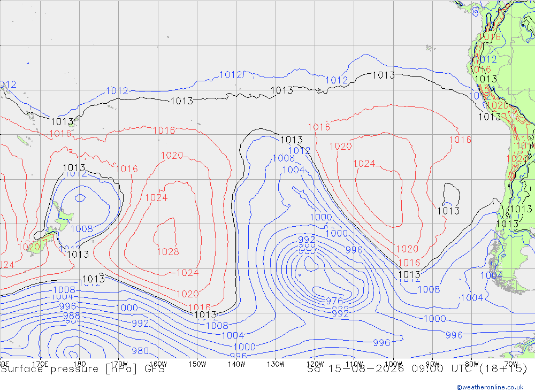Select the 100W longitude axis label
This screenshot has height=392, width=535.
(393, 364)
